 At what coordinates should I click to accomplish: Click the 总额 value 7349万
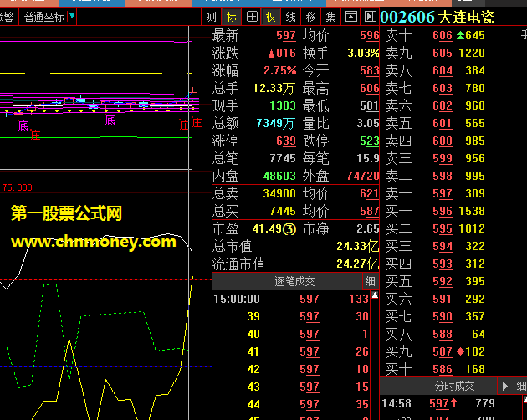click(275, 123)
